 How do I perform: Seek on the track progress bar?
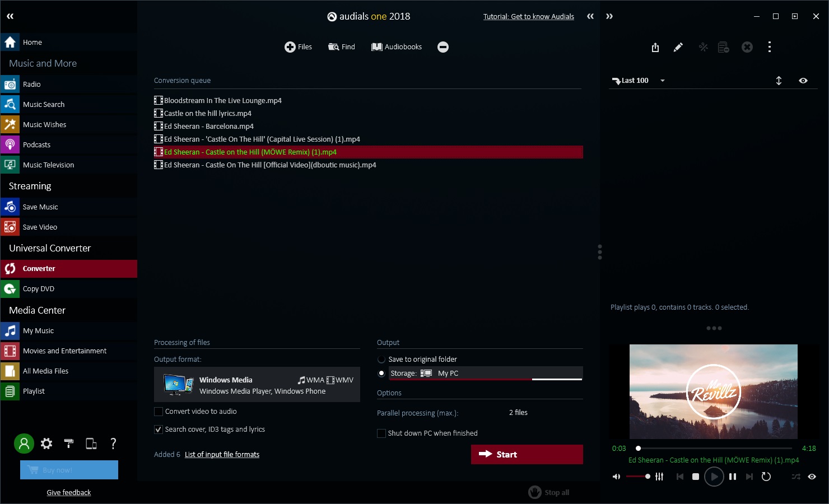point(715,449)
